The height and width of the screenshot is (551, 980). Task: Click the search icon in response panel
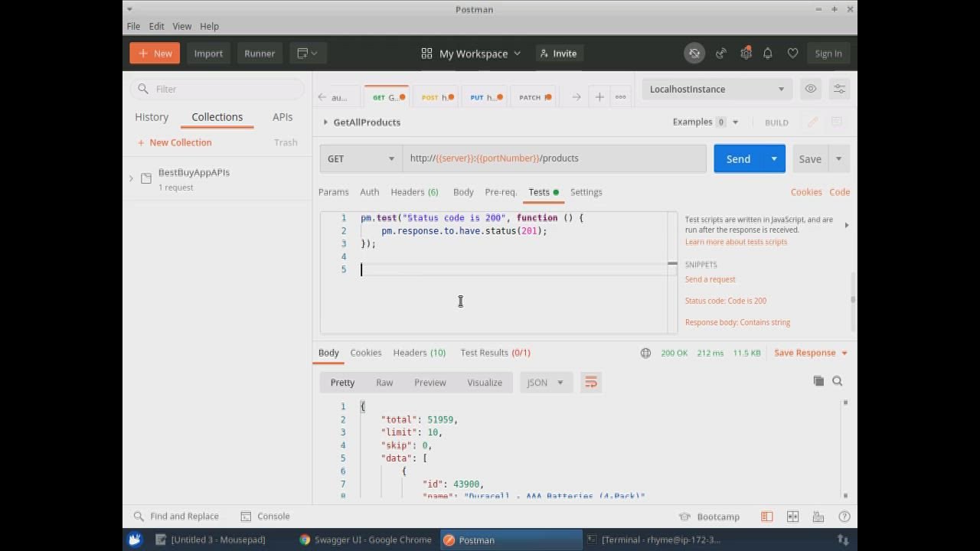(838, 381)
